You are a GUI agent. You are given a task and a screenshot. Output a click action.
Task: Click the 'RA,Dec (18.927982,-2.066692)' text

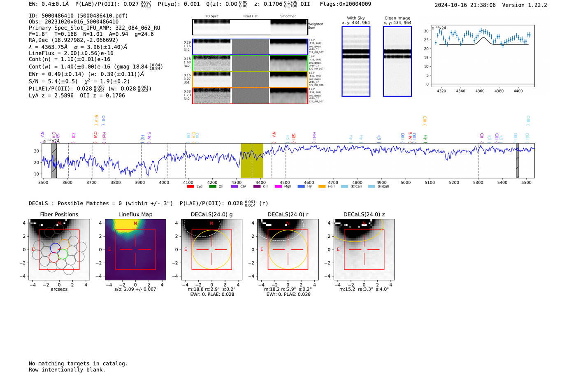point(74,40)
